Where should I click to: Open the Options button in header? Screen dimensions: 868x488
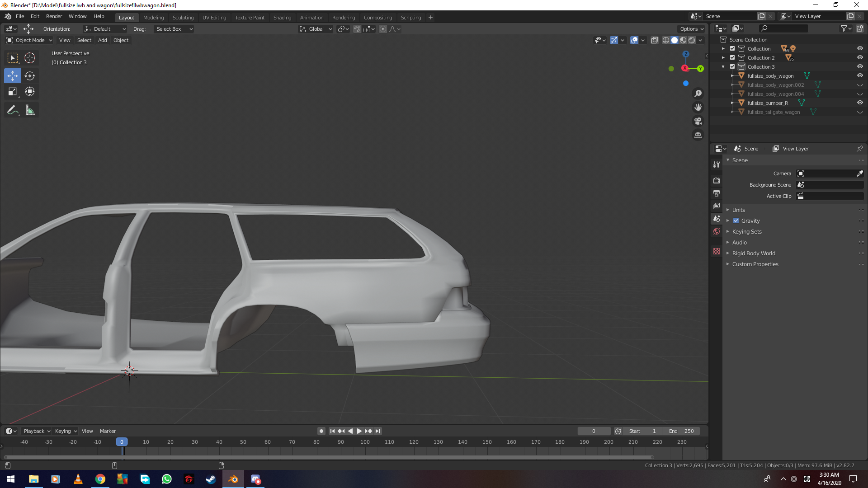(x=692, y=29)
